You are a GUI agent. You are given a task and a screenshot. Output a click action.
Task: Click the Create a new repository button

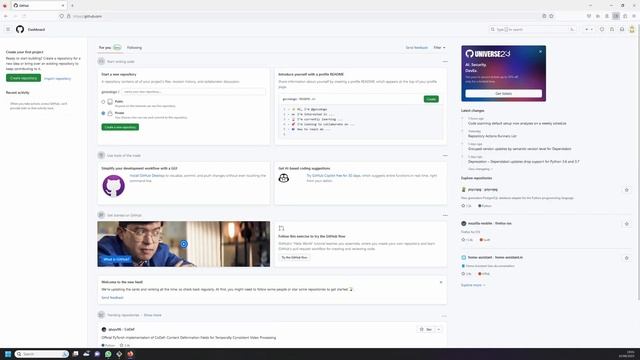(x=120, y=127)
